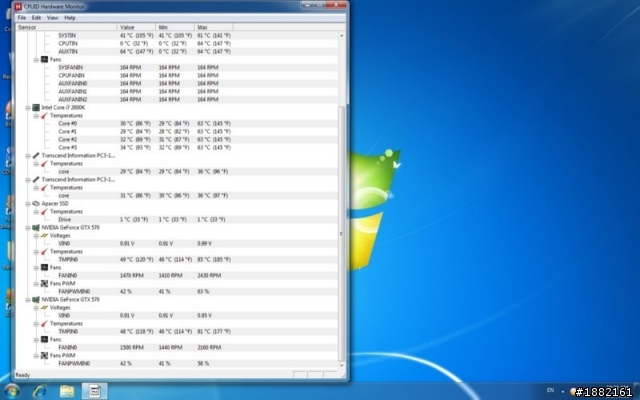Click the thermometer icon under Apacer SSD
Viewport: 640px width, 400px height.
click(44, 211)
